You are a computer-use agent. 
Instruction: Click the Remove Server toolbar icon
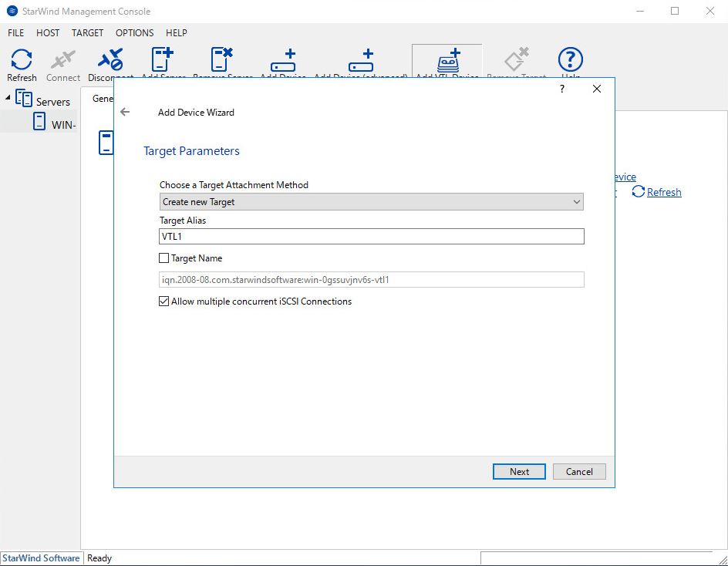point(222,59)
